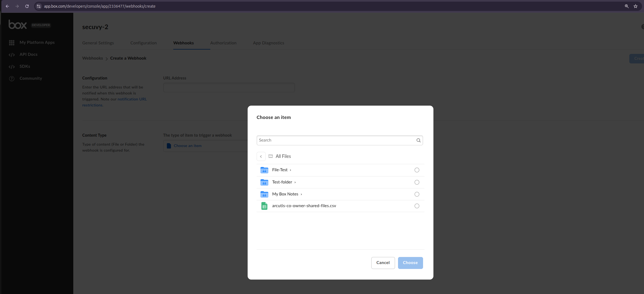
Task: Click the All Files breadcrumb label
Action: pos(283,156)
